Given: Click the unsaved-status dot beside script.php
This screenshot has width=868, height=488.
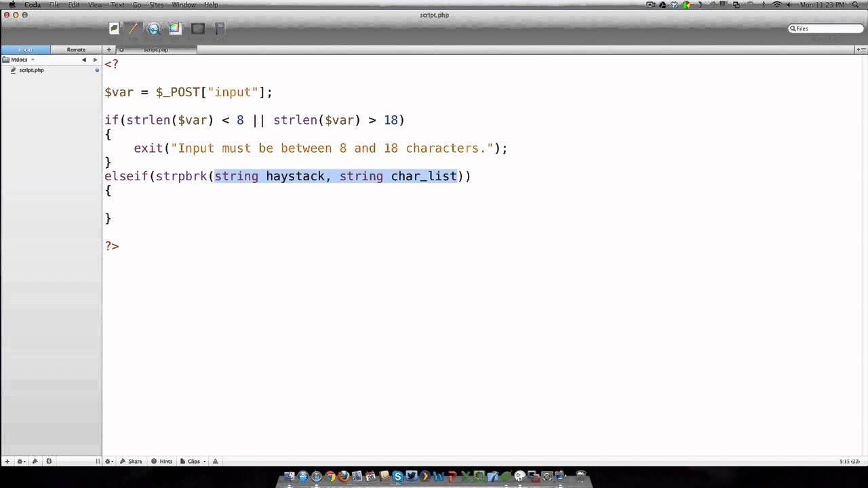Looking at the screenshot, I should point(97,70).
